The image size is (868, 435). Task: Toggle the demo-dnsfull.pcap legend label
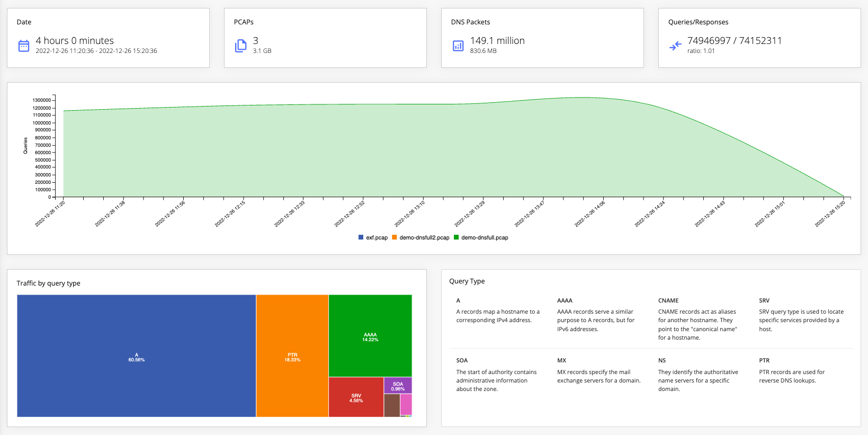click(485, 238)
